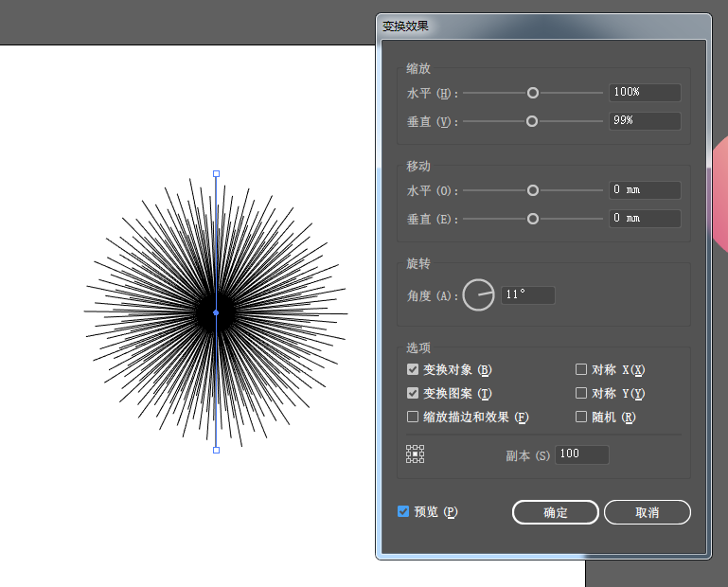Click the rotation angle dial
This screenshot has height=587, width=728.
click(x=479, y=294)
